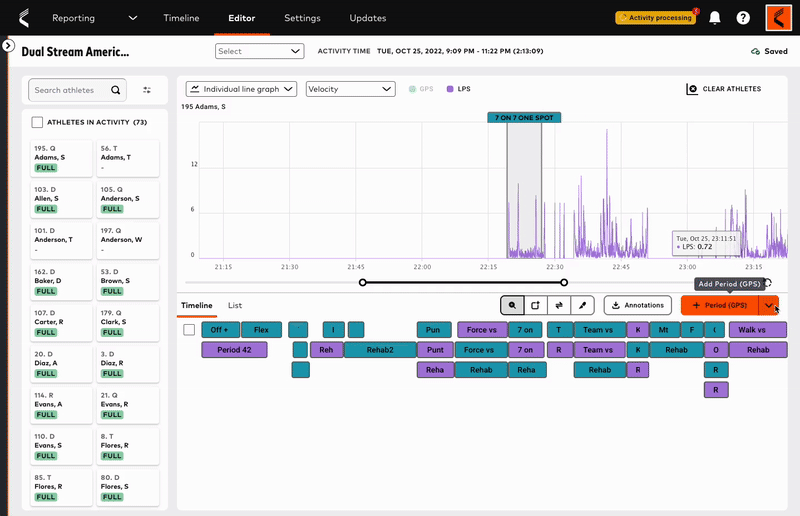The image size is (800, 516).
Task: Click the reset zoom icon beside range slider
Action: click(767, 283)
